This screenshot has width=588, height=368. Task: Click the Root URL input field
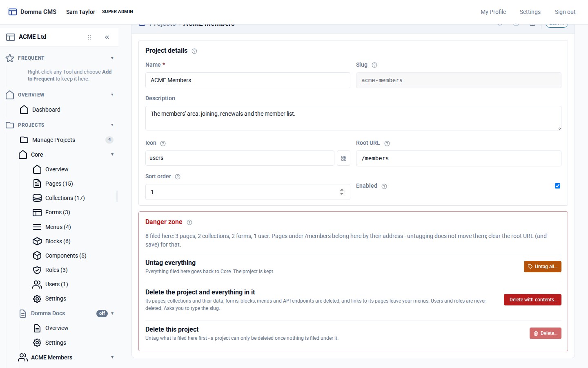(459, 159)
